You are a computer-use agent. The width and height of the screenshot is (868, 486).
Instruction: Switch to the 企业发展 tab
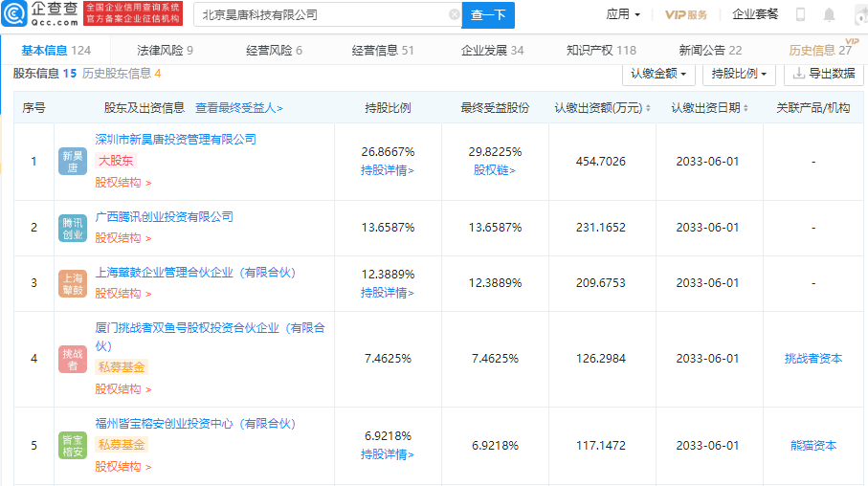pyautogui.click(x=492, y=51)
